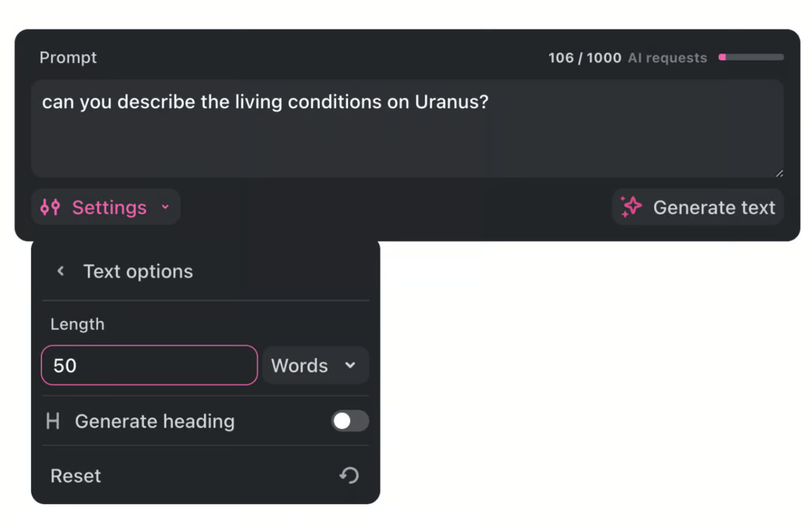The image size is (812, 531).
Task: Toggle the Generate heading switch
Action: [350, 421]
